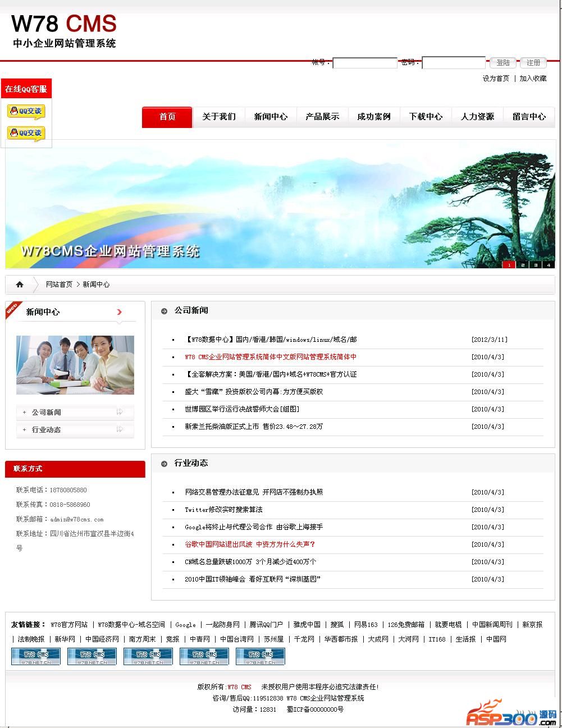Click the 联系方式 red panel header
The image size is (562, 728).
(x=75, y=469)
